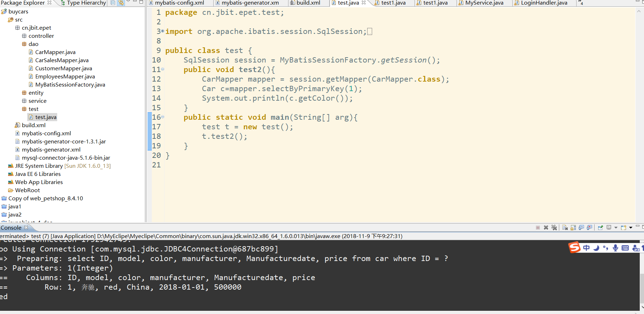
Task: Click Sogou soft keyboard icon
Action: tap(625, 248)
